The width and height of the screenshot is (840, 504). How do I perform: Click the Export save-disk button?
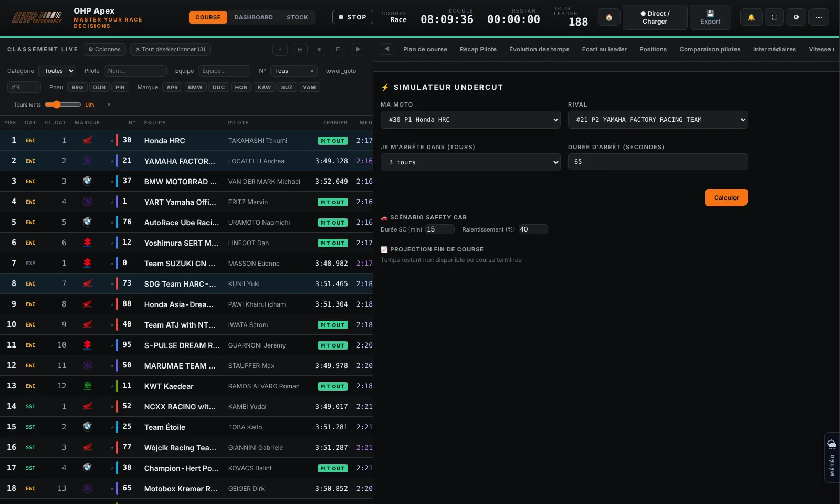click(x=710, y=17)
